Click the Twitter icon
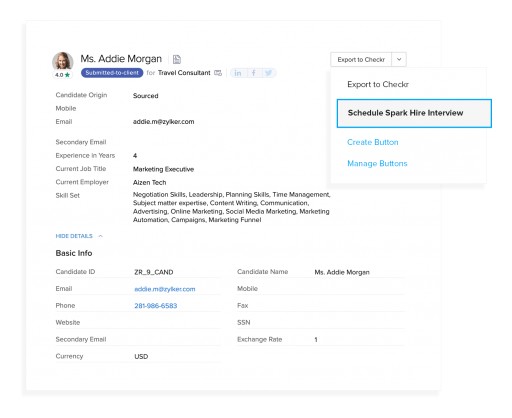The width and height of the screenshot is (512, 418). click(x=268, y=73)
